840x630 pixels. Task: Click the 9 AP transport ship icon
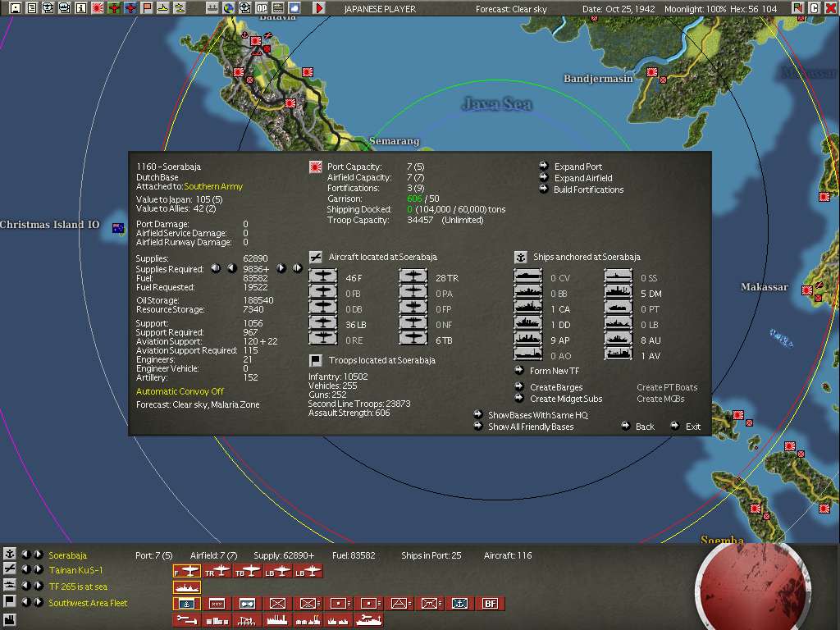pyautogui.click(x=528, y=339)
